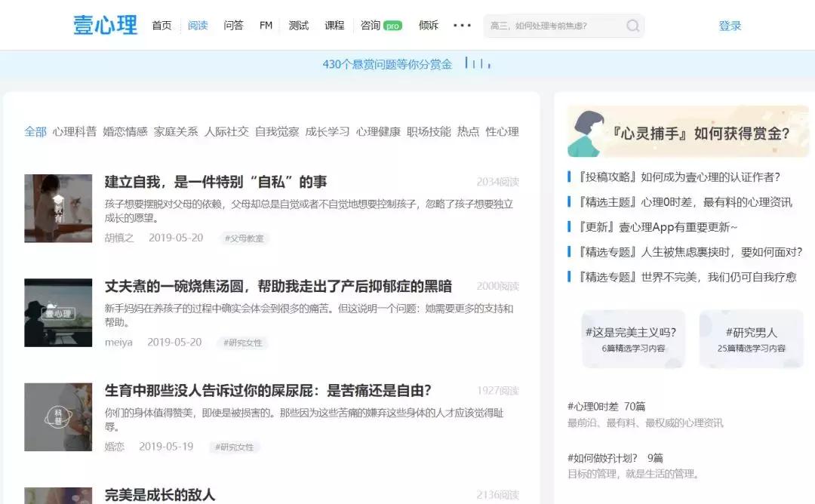
Task: Open the 测试 section
Action: click(x=298, y=25)
